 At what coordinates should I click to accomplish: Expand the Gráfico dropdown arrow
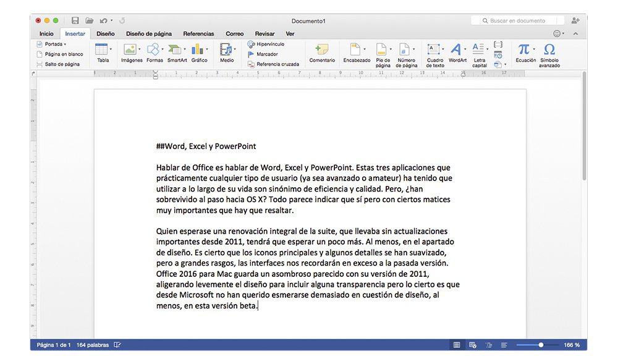(x=207, y=49)
